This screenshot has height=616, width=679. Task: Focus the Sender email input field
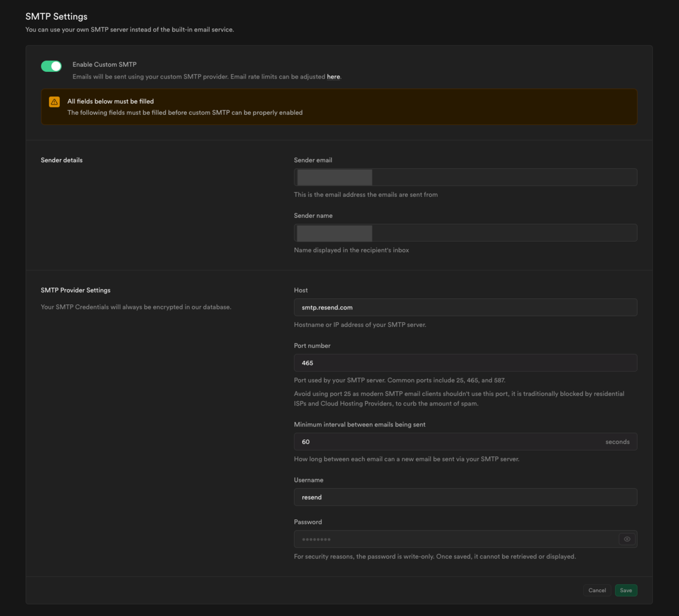(465, 177)
